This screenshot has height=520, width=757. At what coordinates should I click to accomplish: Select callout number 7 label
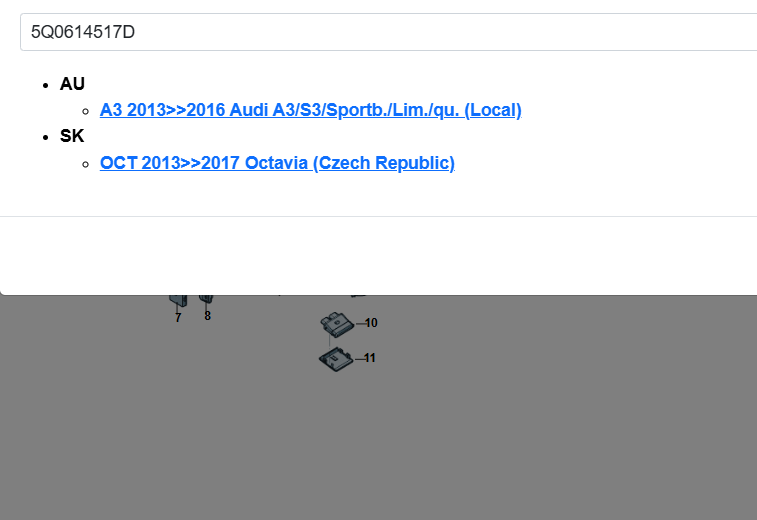click(178, 317)
